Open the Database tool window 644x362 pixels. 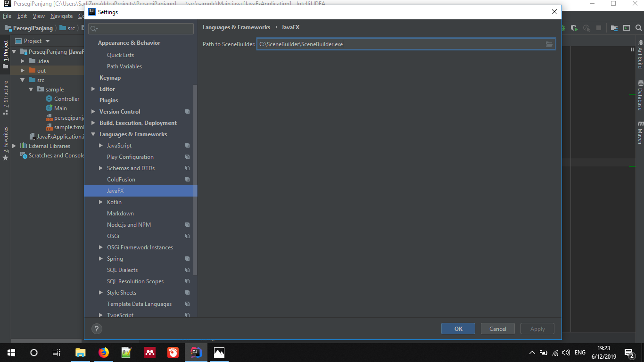tap(640, 95)
